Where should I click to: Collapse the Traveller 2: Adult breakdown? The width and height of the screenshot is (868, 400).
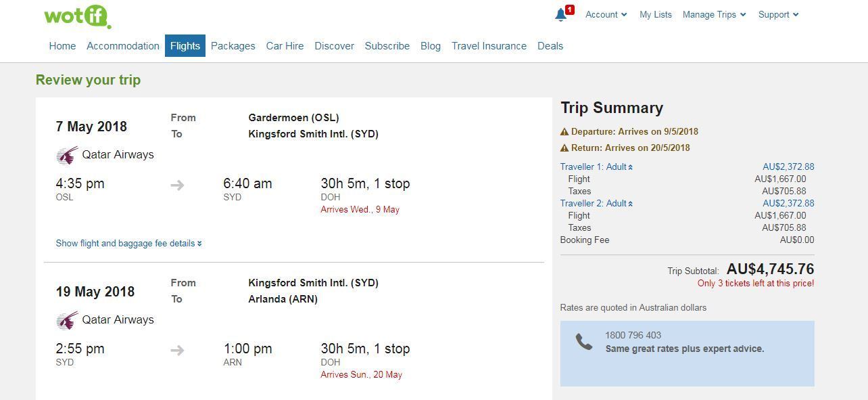click(596, 203)
